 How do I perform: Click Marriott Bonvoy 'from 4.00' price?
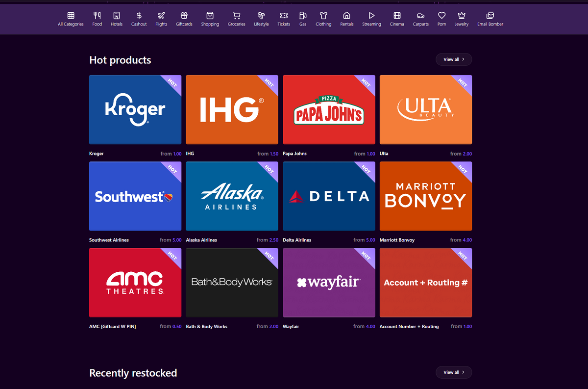pos(461,240)
